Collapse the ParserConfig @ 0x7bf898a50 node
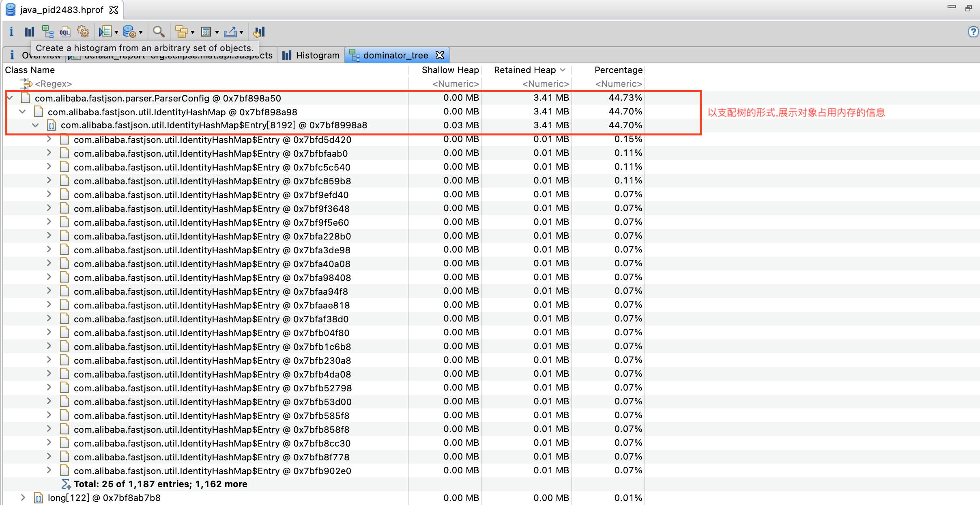 [10, 98]
